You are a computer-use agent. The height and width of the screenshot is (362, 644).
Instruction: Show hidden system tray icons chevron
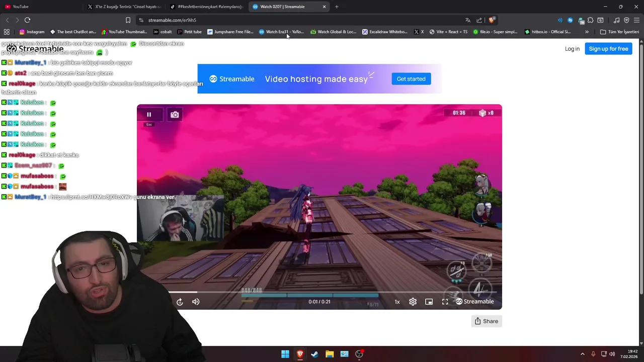tap(583, 354)
